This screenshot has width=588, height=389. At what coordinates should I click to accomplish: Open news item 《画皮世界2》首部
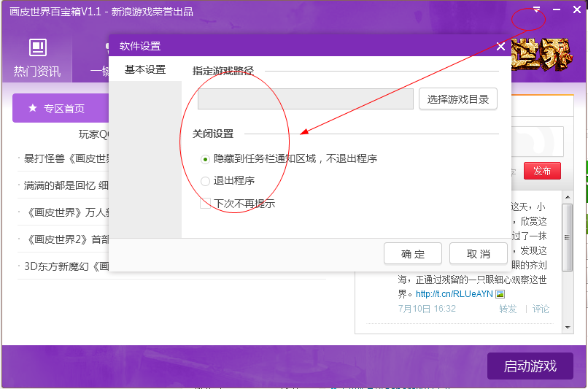[x=69, y=239]
